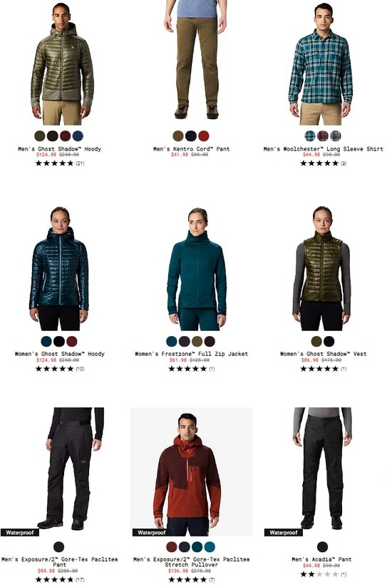Open Men's Woolchester Long Sleeve Shirt link
This screenshot has width=392, height=585.
323,149
